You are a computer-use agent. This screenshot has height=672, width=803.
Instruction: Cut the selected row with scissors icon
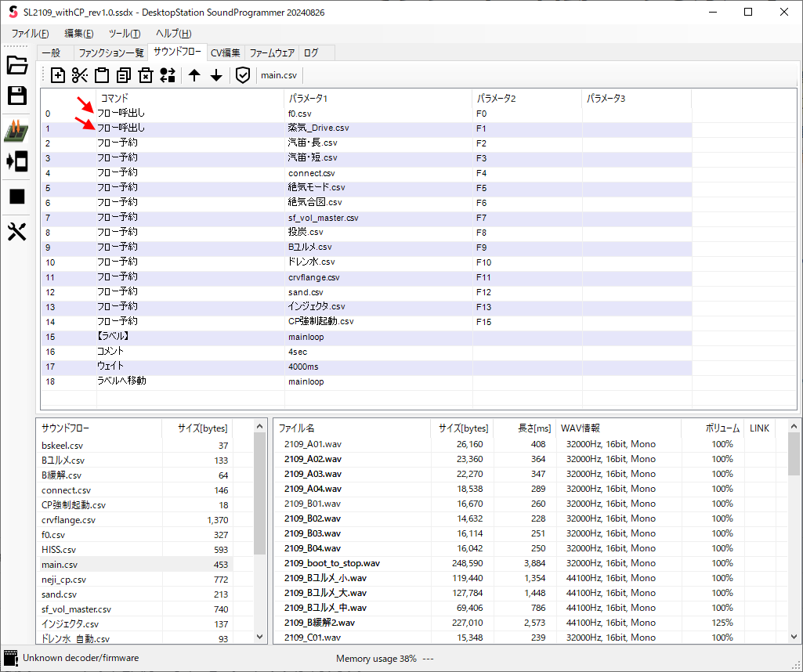[x=80, y=75]
